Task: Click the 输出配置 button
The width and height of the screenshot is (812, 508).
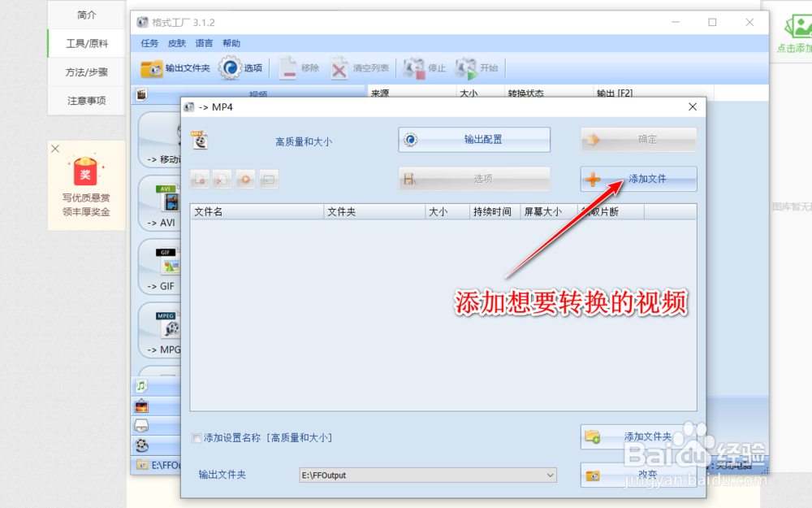Action: pyautogui.click(x=474, y=140)
